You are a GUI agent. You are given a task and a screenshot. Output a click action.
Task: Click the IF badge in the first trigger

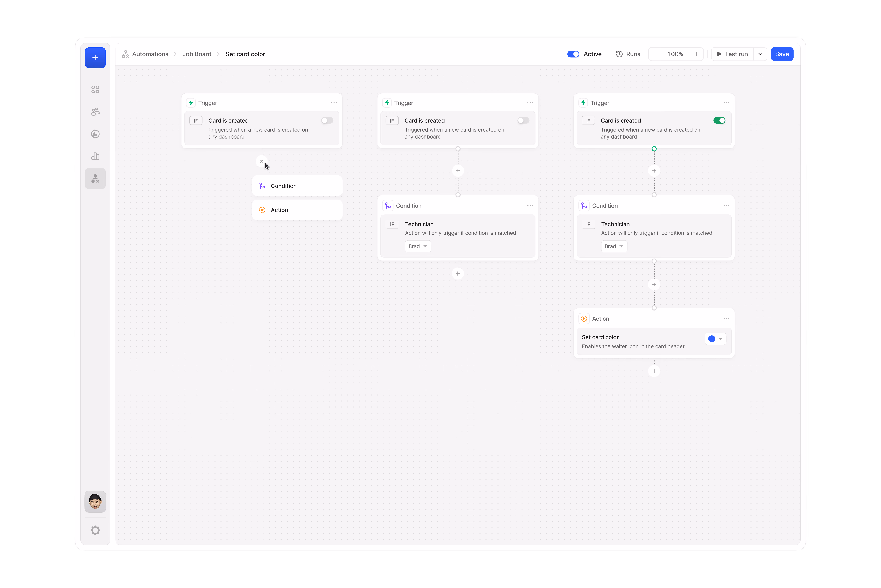click(196, 121)
